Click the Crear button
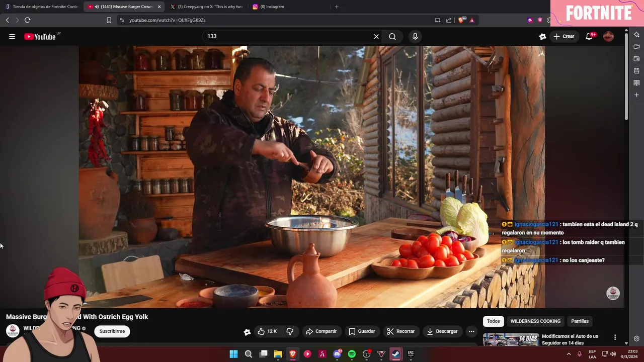 pos(563,36)
